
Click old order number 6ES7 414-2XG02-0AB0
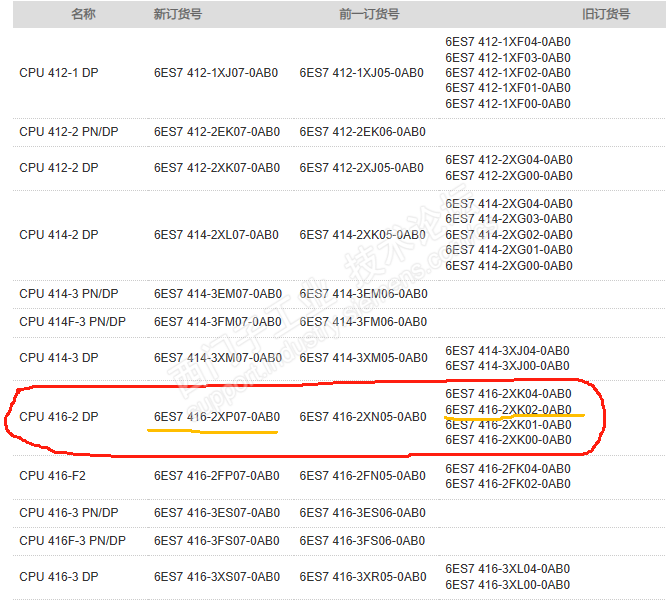[509, 235]
